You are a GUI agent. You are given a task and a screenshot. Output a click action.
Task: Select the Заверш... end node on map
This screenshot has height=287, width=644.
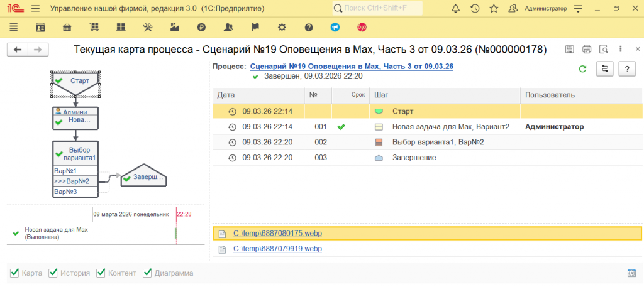tap(144, 176)
